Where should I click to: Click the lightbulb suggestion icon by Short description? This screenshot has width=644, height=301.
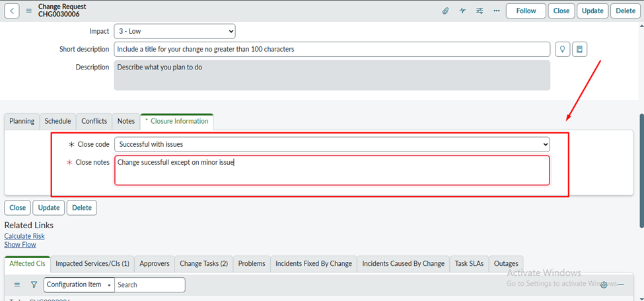[x=562, y=50]
